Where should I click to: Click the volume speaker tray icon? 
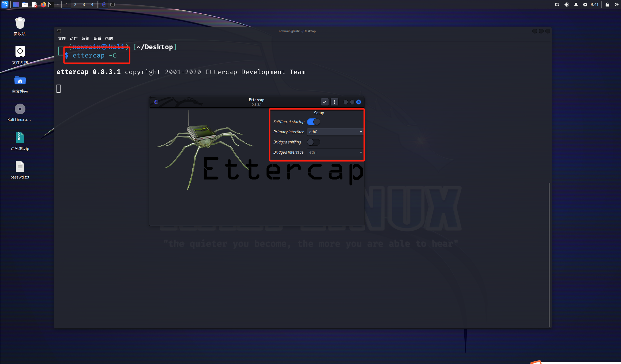click(x=566, y=5)
